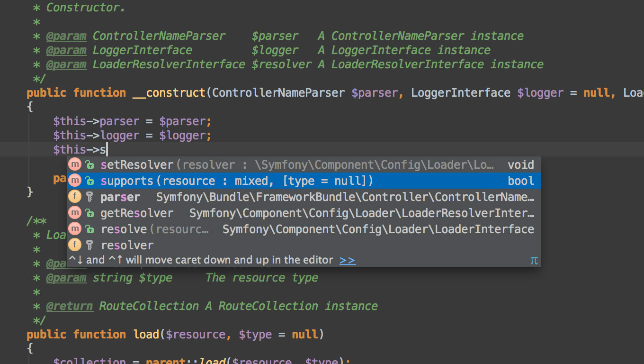Click the grey key icon on parser row
This screenshot has width=644, height=364.
tap(89, 197)
